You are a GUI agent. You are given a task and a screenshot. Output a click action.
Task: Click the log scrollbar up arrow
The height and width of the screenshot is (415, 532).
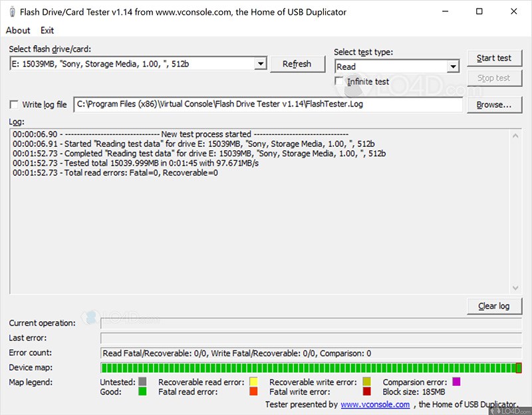point(515,136)
